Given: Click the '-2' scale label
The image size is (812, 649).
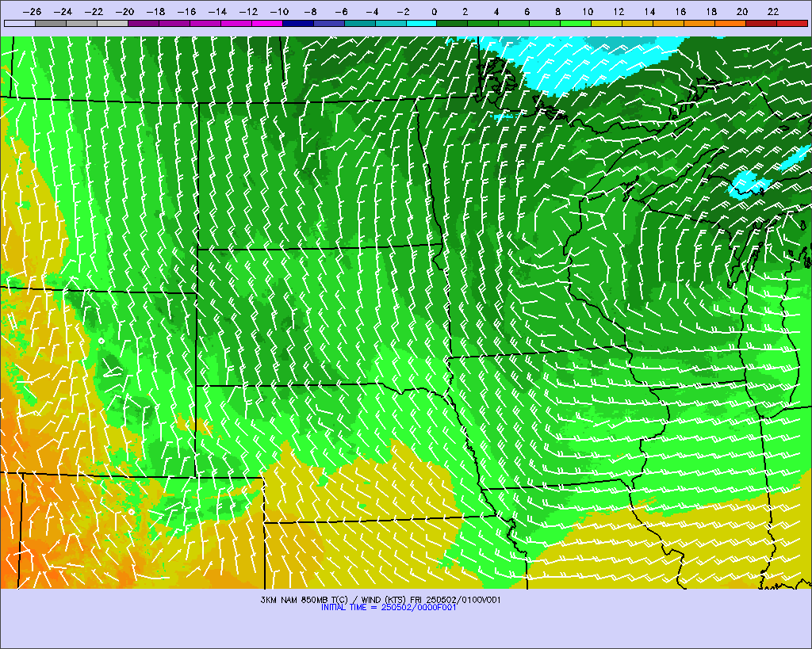Looking at the screenshot, I should 404,12.
